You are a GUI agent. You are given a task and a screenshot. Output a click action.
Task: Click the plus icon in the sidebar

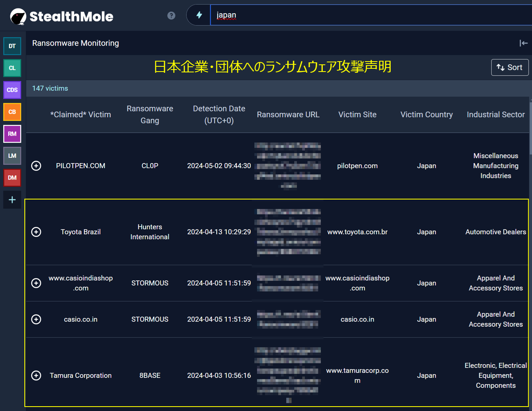pos(12,200)
